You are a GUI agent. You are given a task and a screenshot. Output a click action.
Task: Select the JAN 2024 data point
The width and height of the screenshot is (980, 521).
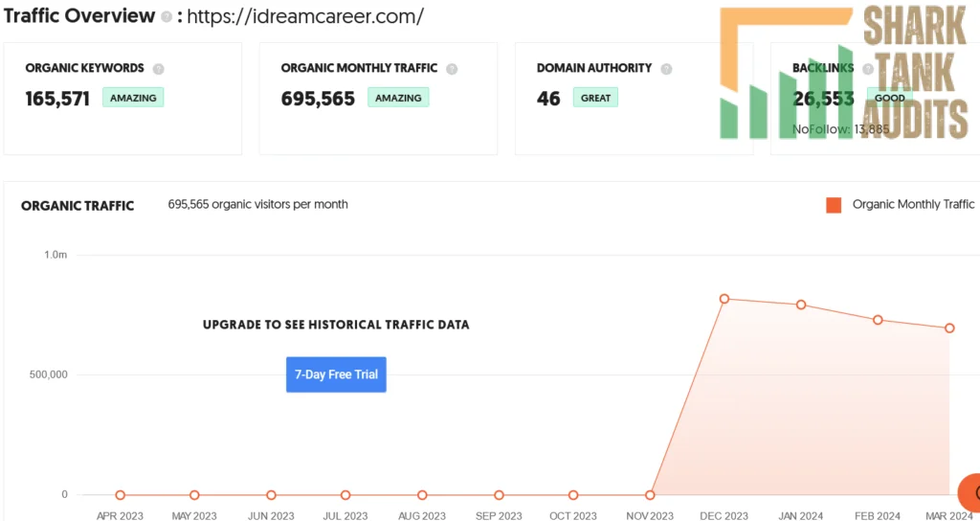click(801, 305)
